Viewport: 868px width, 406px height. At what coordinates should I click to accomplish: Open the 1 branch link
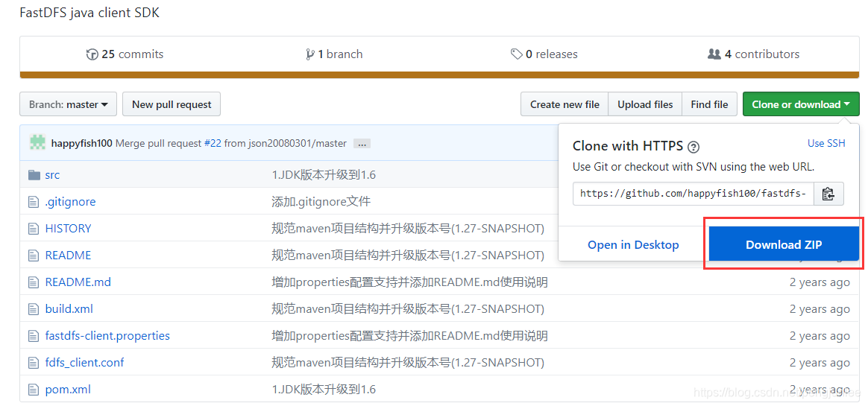click(x=334, y=54)
